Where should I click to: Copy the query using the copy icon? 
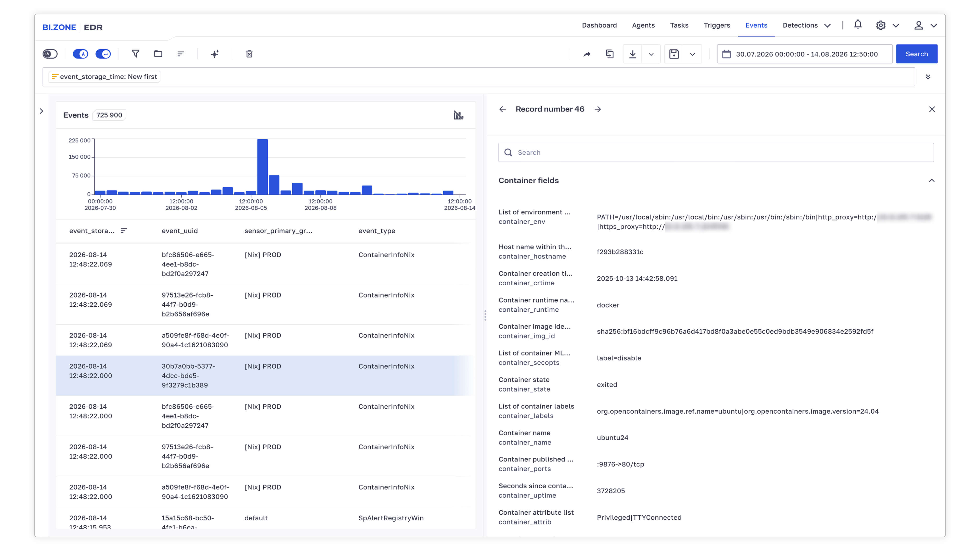click(x=610, y=54)
